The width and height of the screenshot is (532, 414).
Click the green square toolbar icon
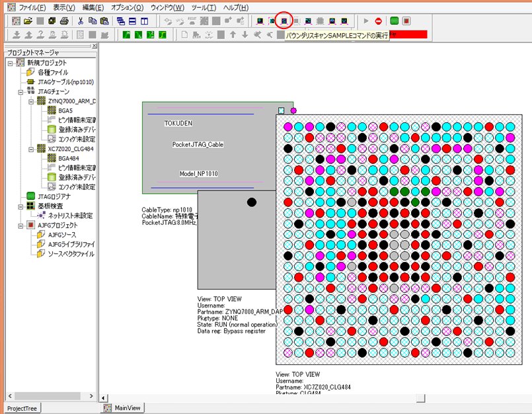[x=395, y=21]
